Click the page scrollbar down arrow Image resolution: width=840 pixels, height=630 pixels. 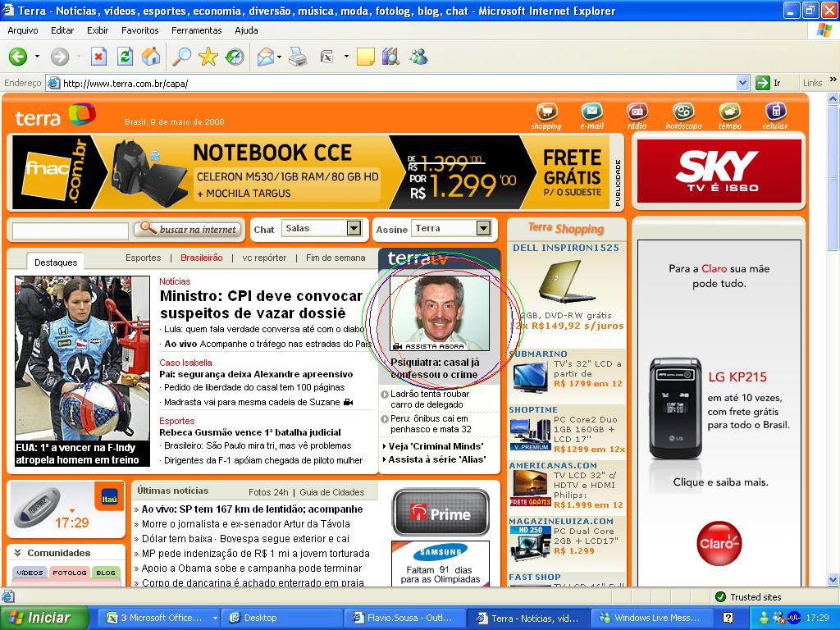(x=833, y=579)
